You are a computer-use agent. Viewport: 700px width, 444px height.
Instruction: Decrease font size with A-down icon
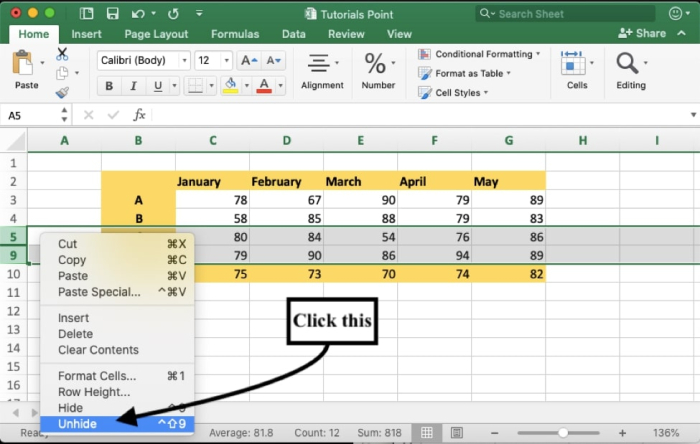pos(273,60)
